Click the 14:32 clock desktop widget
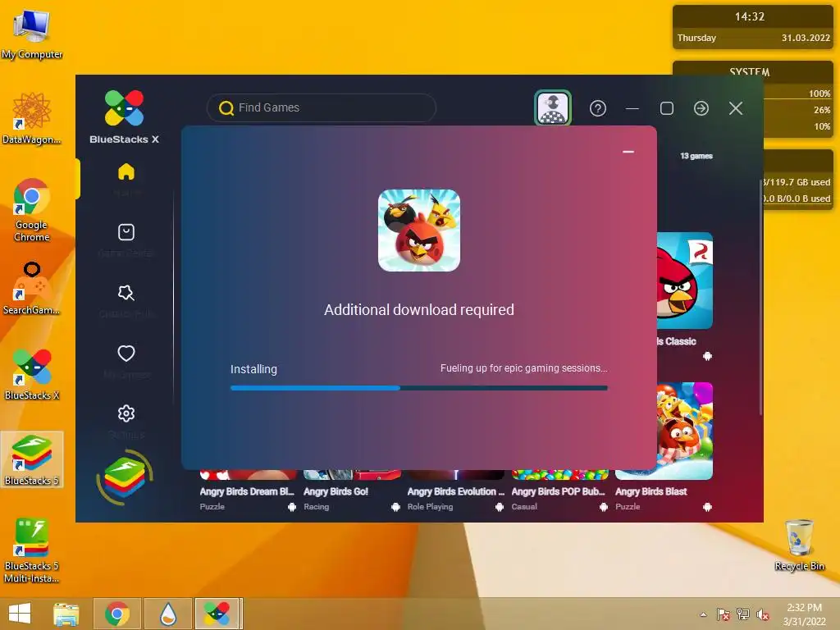840x630 pixels. (753, 27)
